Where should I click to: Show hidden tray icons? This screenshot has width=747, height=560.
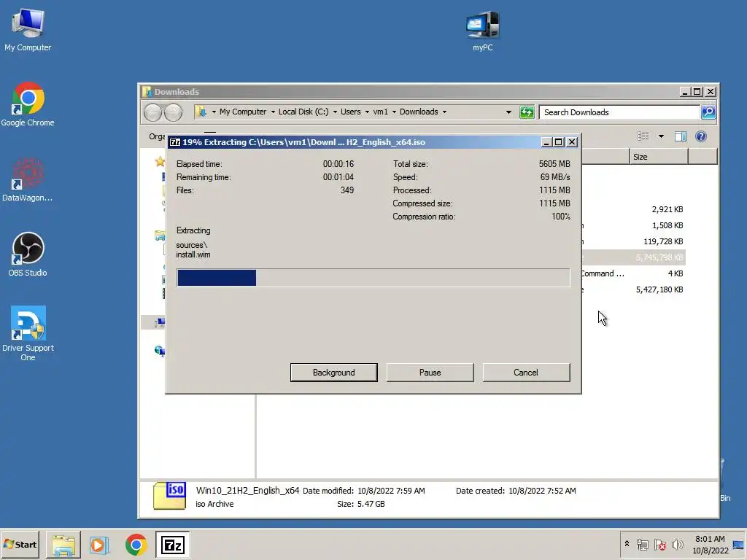[627, 544]
